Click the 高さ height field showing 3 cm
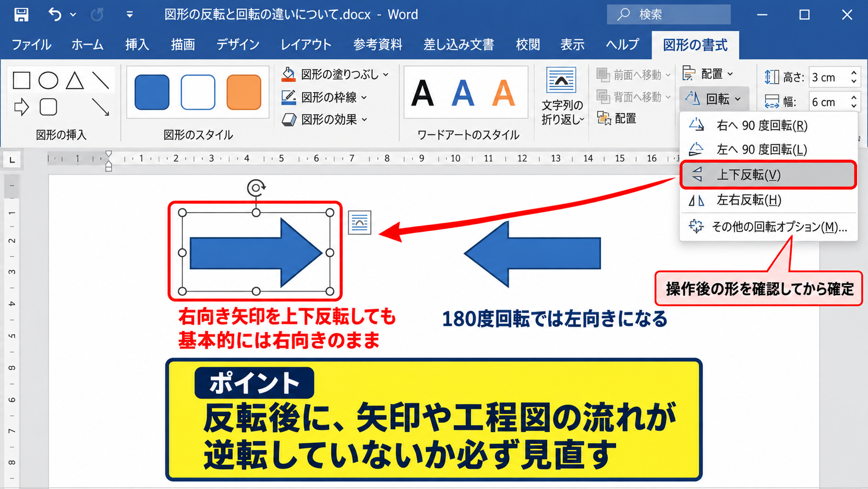The image size is (868, 489). tap(829, 77)
